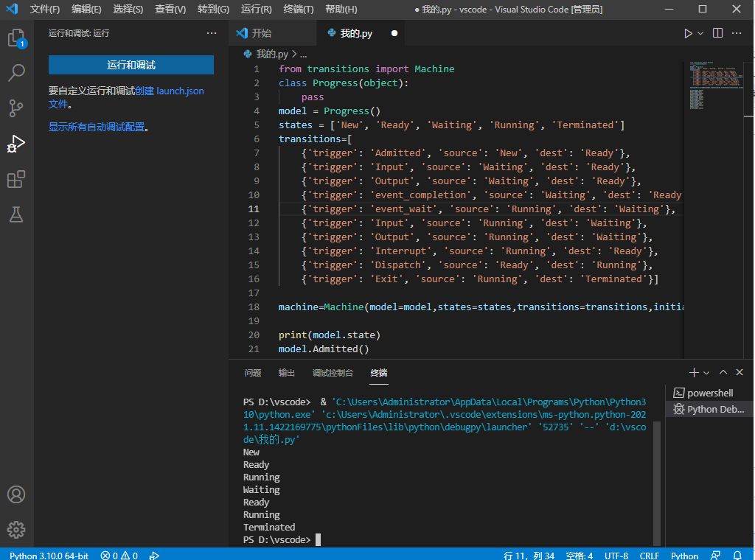
Task: Click the blue 运行和调试 button
Action: [x=131, y=65]
